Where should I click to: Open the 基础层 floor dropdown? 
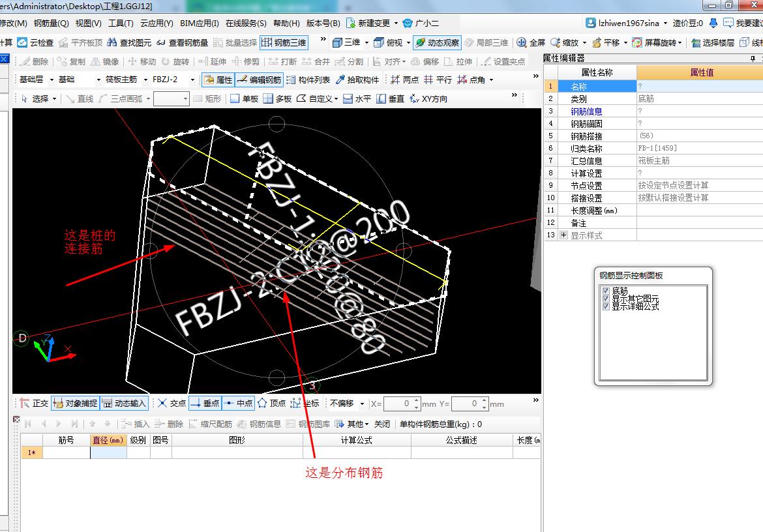[52, 80]
